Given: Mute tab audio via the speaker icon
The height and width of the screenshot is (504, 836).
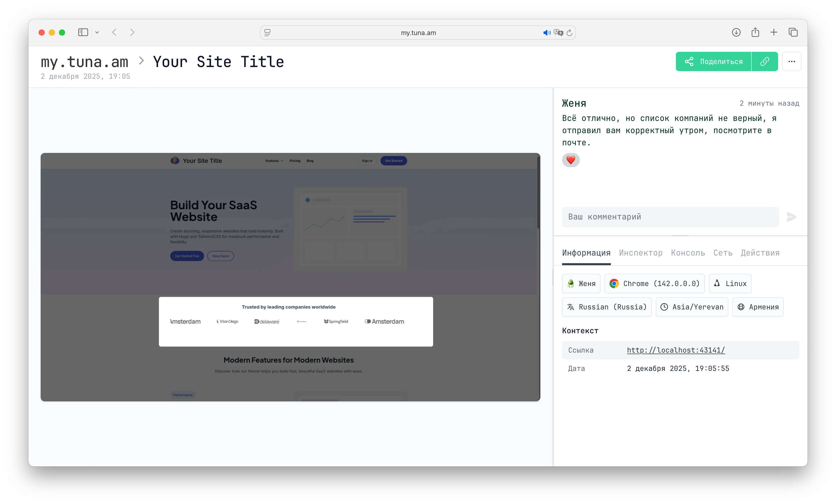Looking at the screenshot, I should (546, 33).
